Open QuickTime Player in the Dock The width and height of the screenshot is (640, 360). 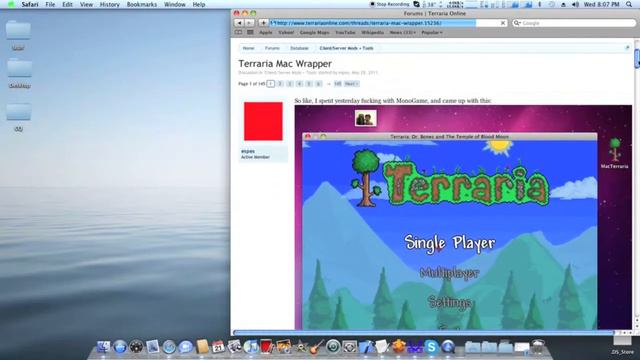(x=448, y=347)
